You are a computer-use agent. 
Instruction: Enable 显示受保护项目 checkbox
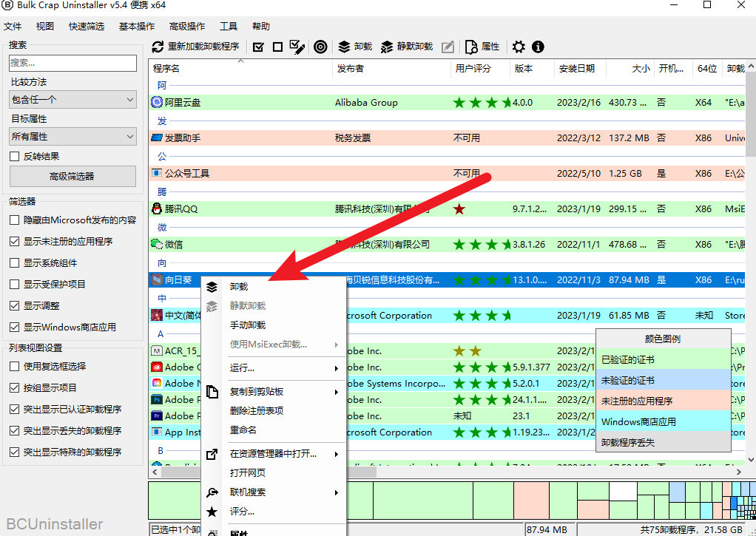coord(15,285)
